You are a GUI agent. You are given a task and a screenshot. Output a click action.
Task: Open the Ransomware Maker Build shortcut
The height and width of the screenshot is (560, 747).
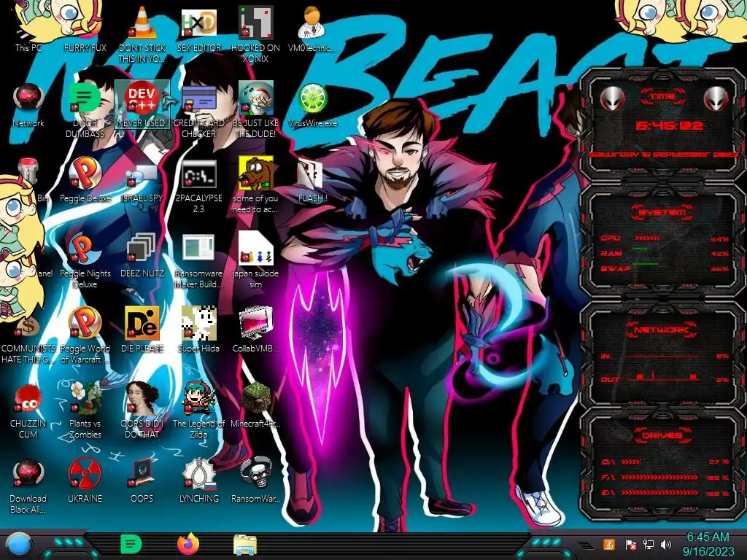click(x=198, y=260)
